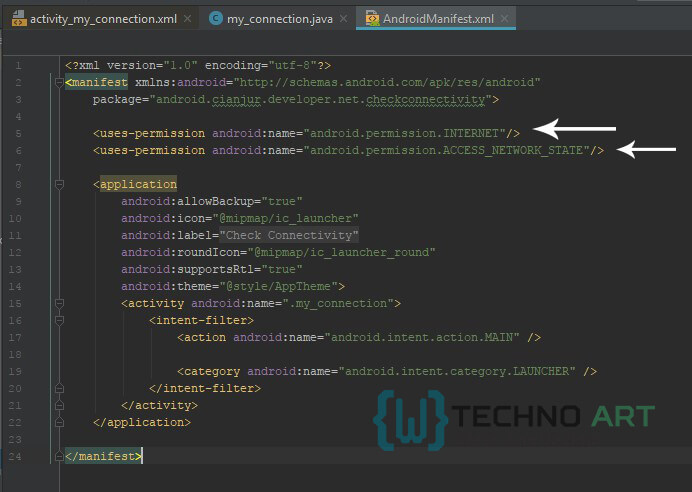Click line number 24 in the gutter
692x492 pixels.
pos(15,456)
